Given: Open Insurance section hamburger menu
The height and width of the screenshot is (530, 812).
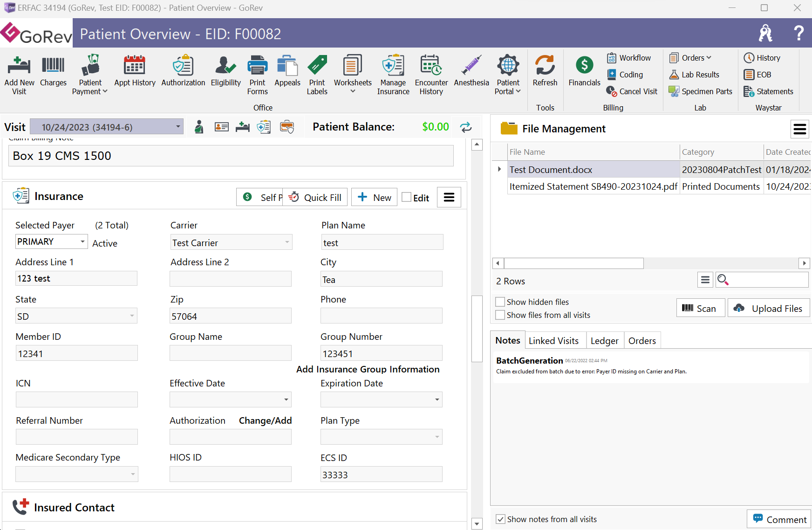Looking at the screenshot, I should click(x=449, y=197).
